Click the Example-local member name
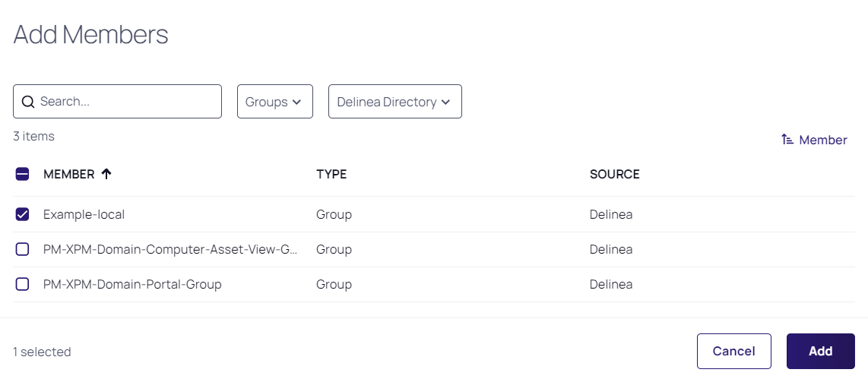868x382 pixels. click(84, 214)
